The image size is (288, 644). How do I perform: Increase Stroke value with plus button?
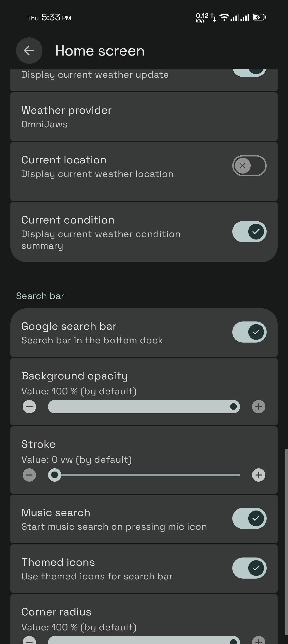tap(258, 475)
